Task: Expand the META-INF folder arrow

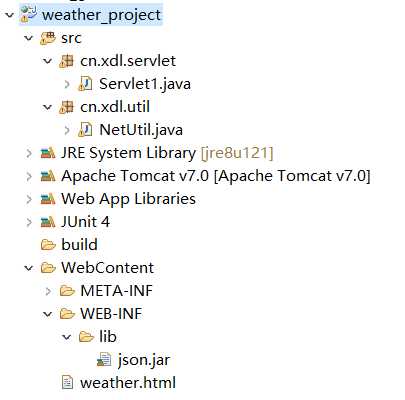Action: pyautogui.click(x=48, y=291)
